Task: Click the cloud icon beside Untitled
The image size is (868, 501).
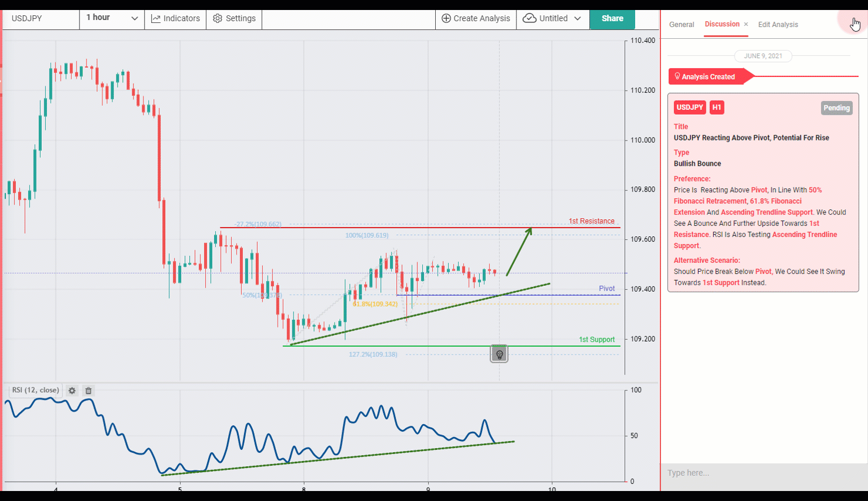Action: point(529,18)
